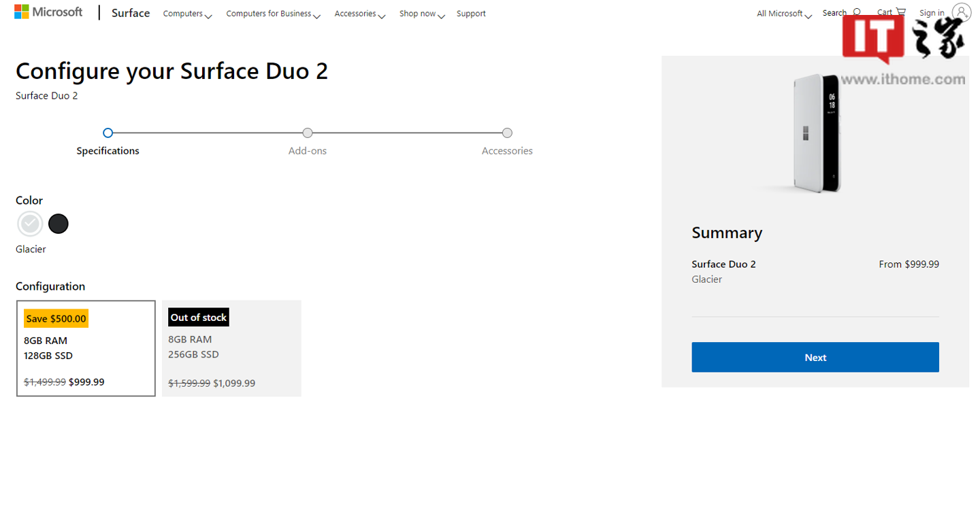Click the From $999.99 price
Viewport: 980px width, 512px height.
tap(909, 264)
